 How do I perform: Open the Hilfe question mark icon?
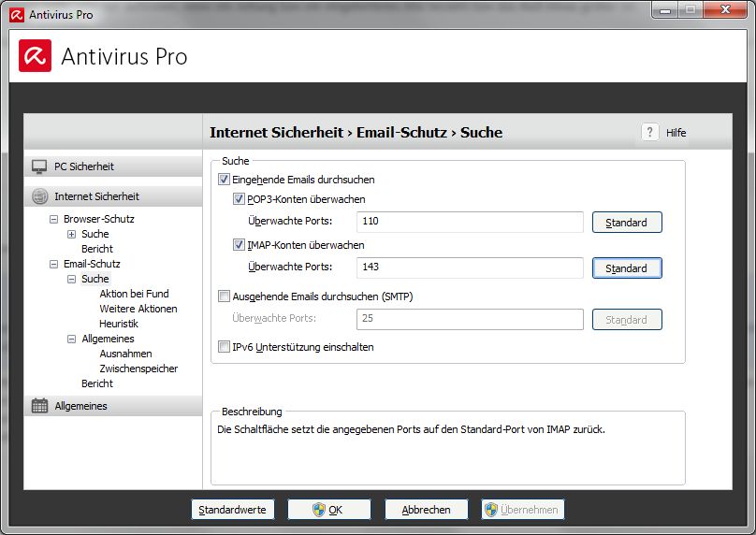(650, 132)
